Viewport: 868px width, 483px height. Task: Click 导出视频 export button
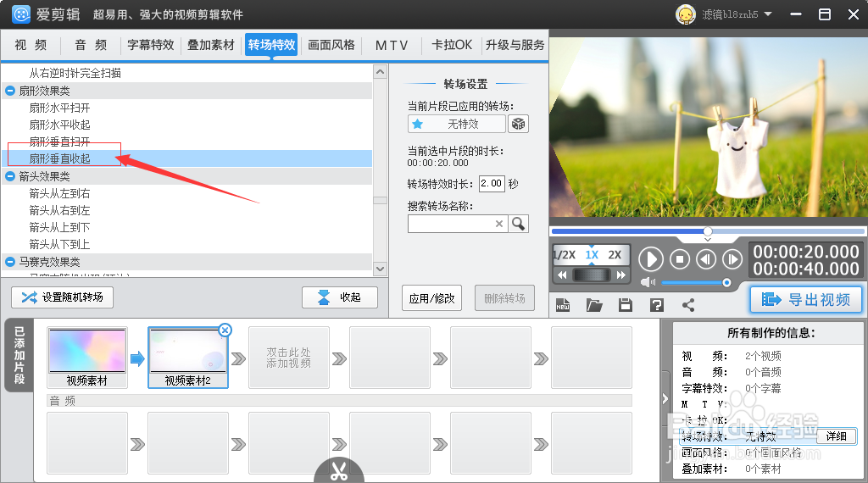pos(806,300)
